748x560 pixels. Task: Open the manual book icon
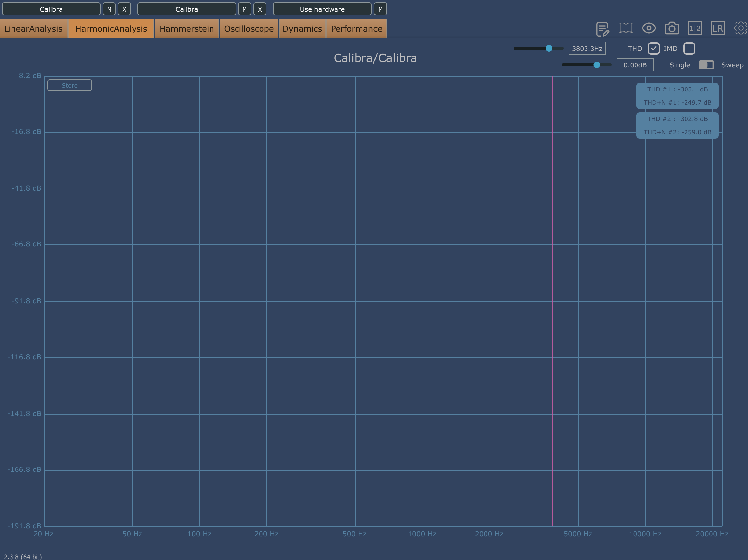[626, 28]
